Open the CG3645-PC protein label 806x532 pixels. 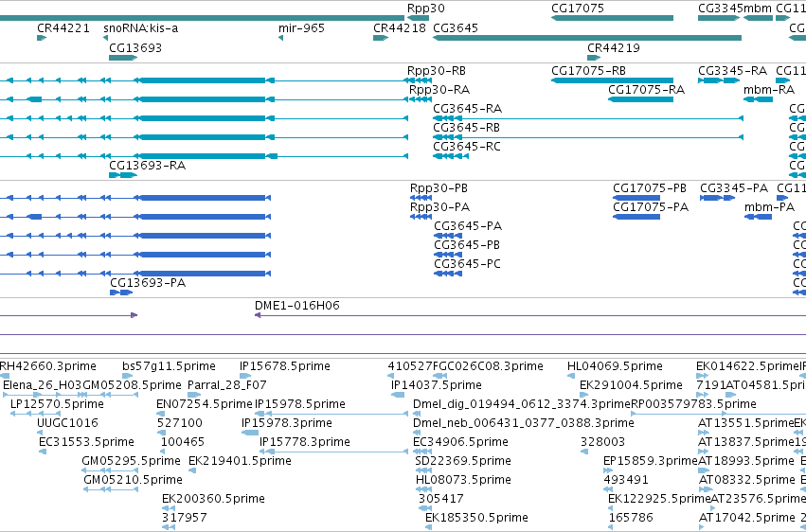click(467, 264)
